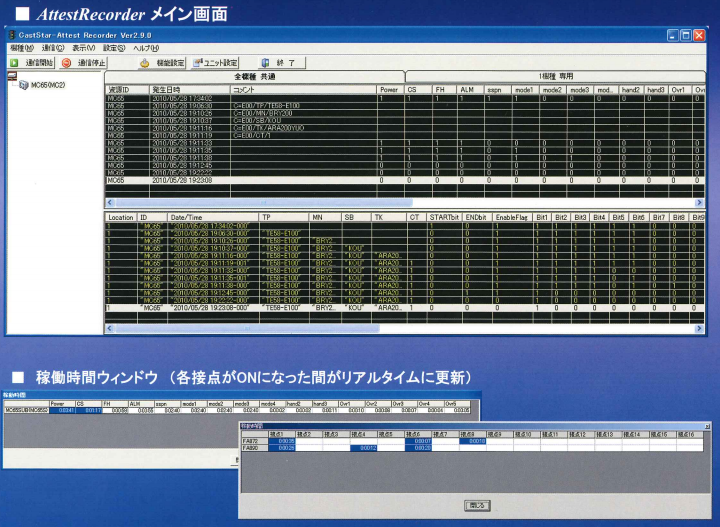Open ユニット設定 unit settings
Viewport: 720px width, 527px height.
click(x=215, y=63)
